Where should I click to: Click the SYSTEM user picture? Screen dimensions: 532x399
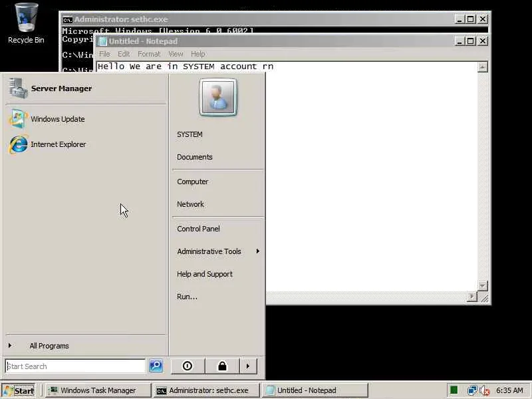[218, 97]
